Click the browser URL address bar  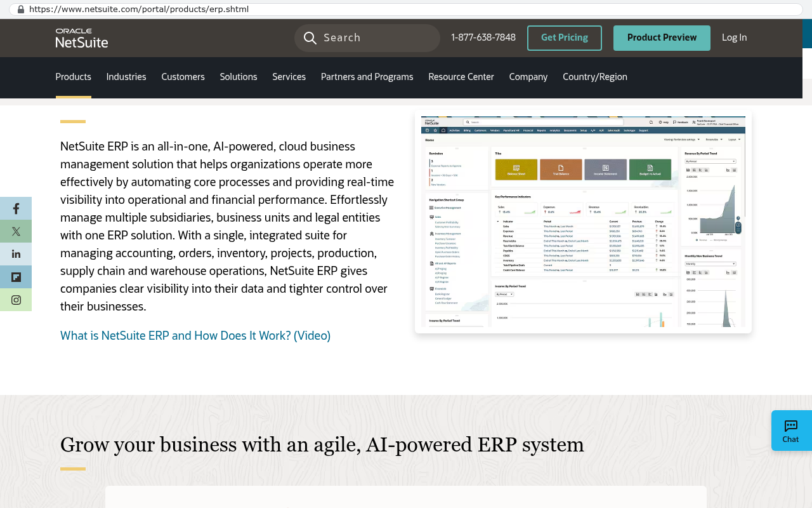coord(406,10)
